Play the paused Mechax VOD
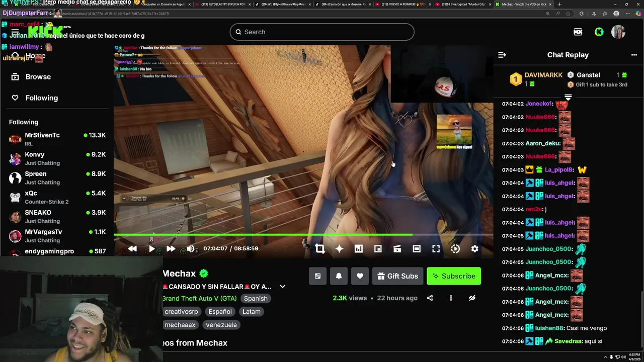This screenshot has width=644, height=362. tap(151, 248)
